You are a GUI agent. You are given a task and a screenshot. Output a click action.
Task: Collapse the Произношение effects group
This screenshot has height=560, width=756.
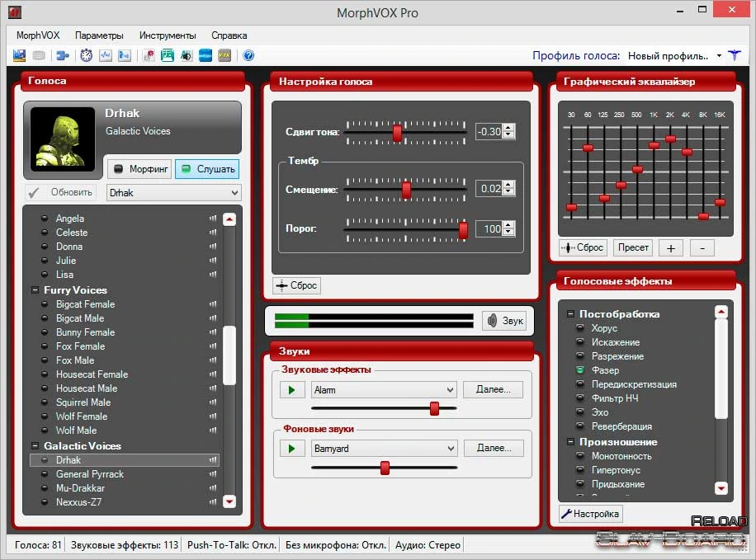pos(570,442)
